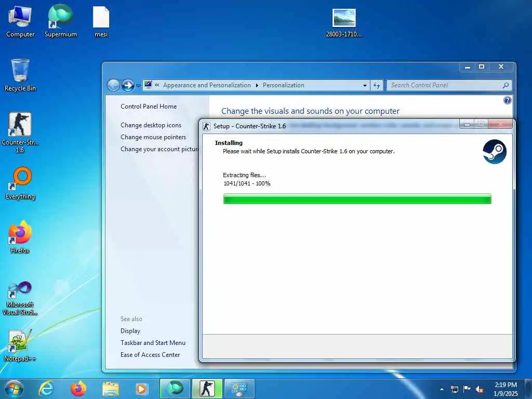
Task: Select the Microsoft Visual Studio shortcut
Action: [20, 298]
